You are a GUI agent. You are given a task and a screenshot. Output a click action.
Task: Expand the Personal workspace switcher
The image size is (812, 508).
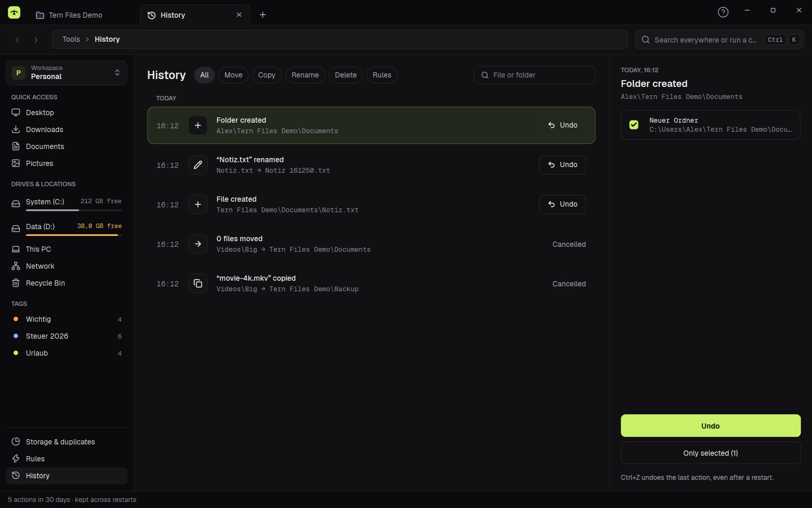(x=67, y=73)
